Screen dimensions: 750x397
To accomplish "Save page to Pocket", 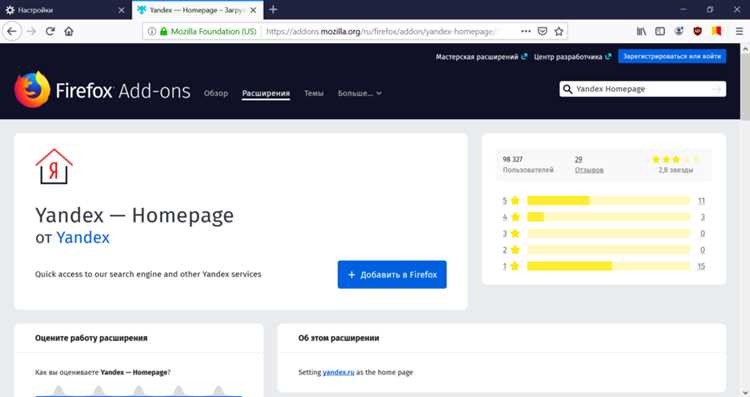I will pos(542,31).
